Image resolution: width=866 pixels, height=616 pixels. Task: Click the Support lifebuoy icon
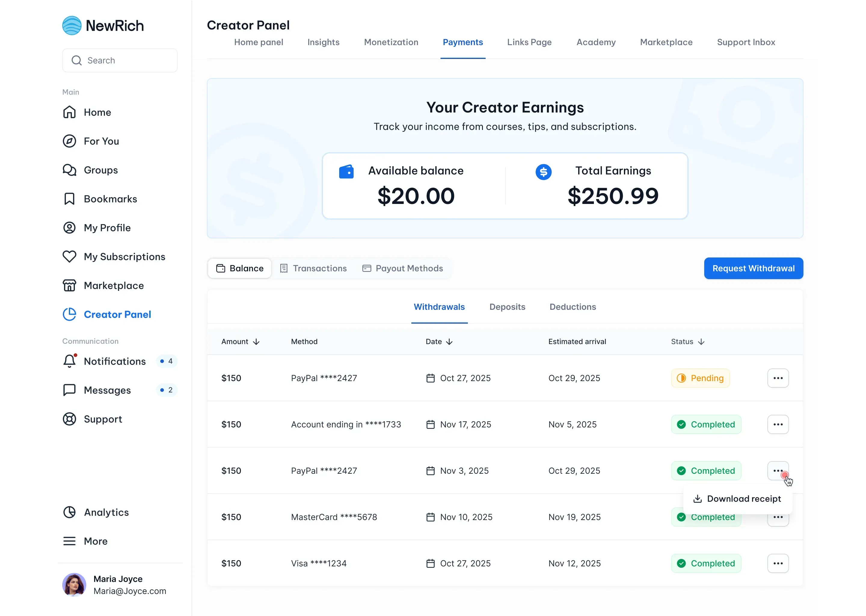point(69,419)
